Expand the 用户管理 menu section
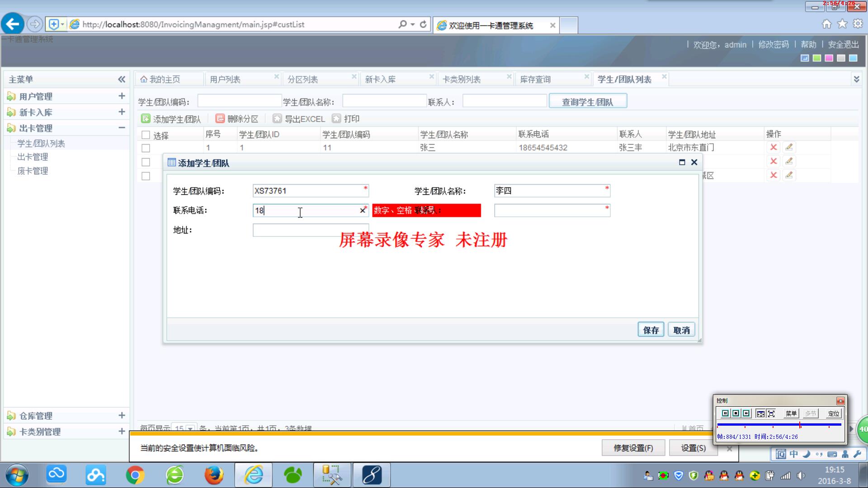The image size is (868, 488). pos(122,96)
